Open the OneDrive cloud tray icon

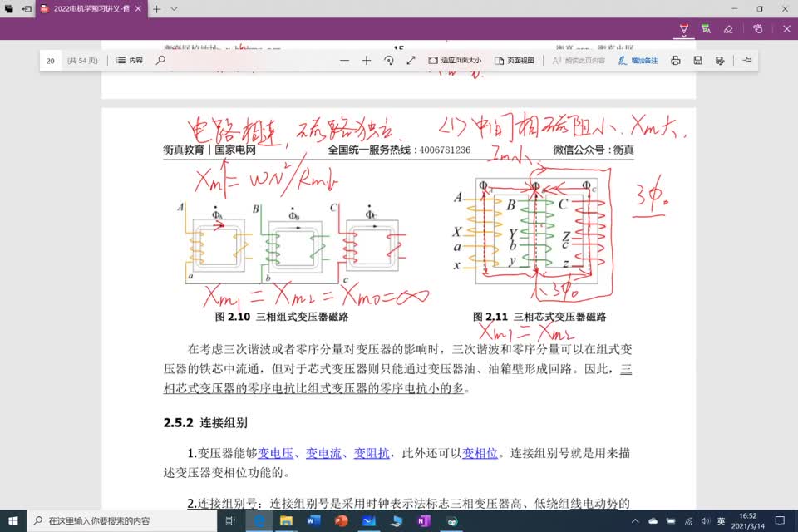tap(653, 521)
